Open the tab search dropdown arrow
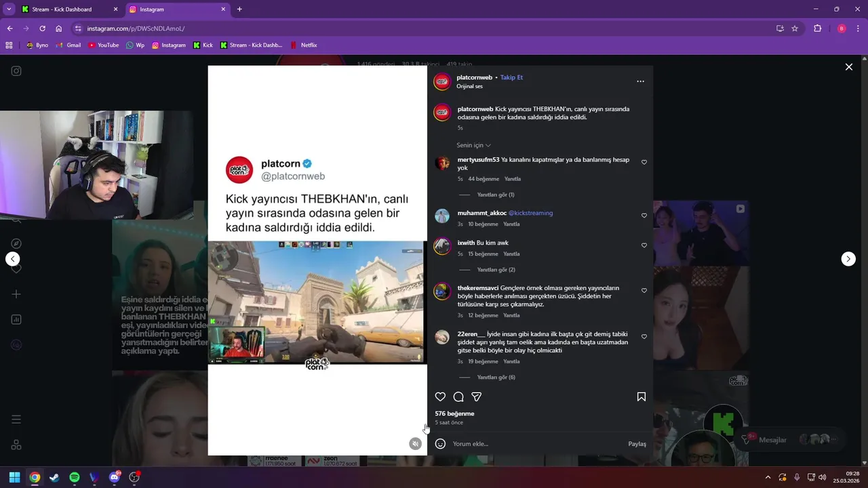 click(x=8, y=9)
